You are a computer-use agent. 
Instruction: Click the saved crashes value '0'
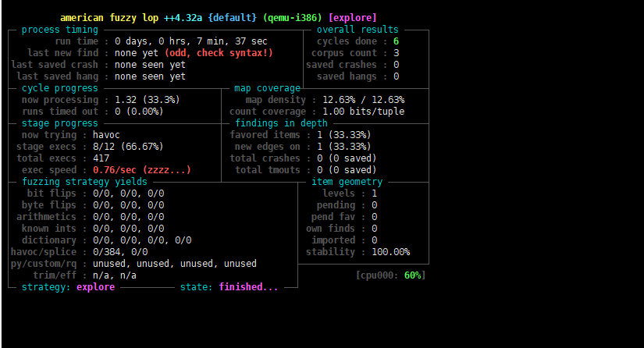396,65
